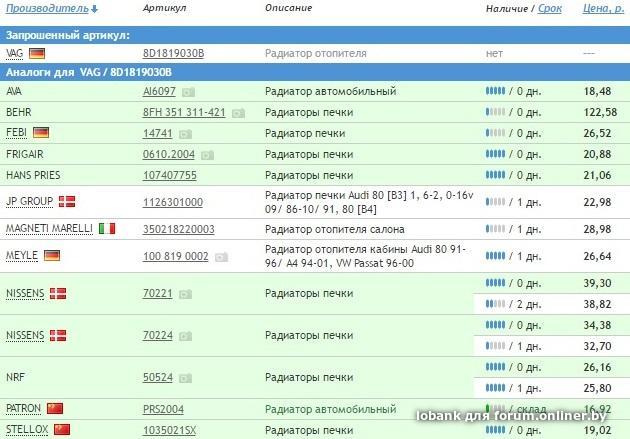Click German flag next to VAG
The width and height of the screenshot is (630, 439).
pyautogui.click(x=37, y=53)
